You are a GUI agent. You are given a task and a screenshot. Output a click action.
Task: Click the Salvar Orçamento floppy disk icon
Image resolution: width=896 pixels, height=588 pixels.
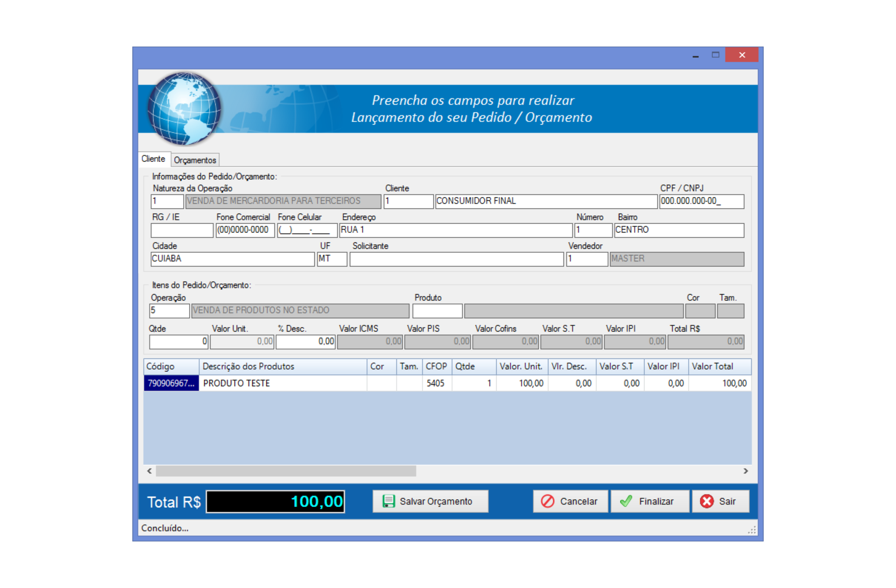pyautogui.click(x=388, y=501)
